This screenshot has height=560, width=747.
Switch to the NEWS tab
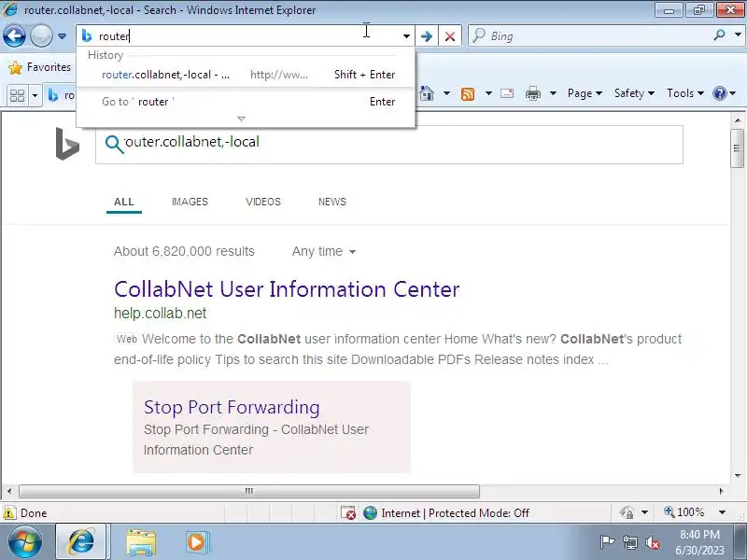(332, 202)
